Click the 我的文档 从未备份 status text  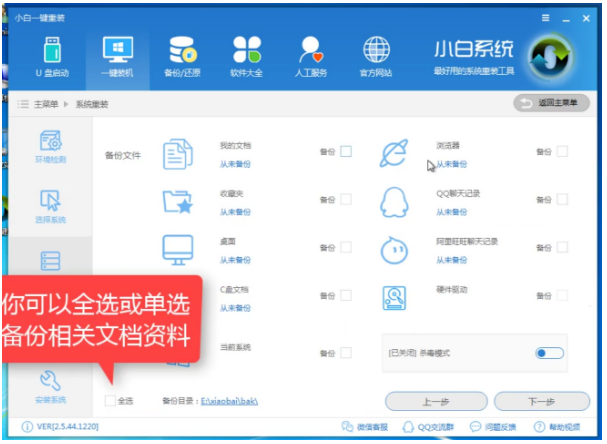(235, 164)
